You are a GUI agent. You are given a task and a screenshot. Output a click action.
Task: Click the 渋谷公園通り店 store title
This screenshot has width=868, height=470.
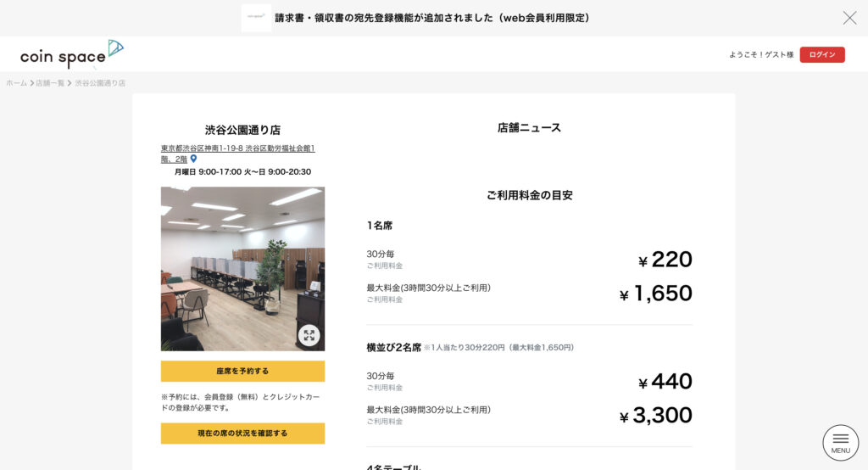(242, 130)
